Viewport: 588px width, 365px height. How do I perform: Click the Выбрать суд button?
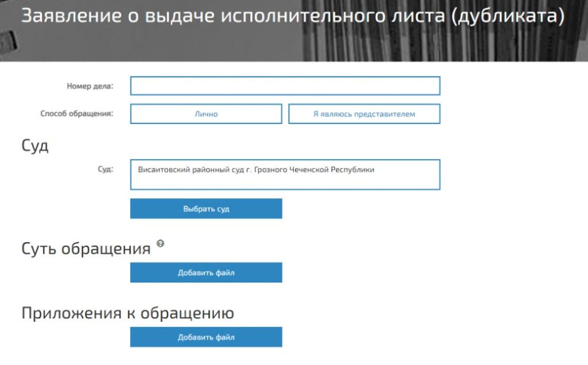[x=206, y=209]
